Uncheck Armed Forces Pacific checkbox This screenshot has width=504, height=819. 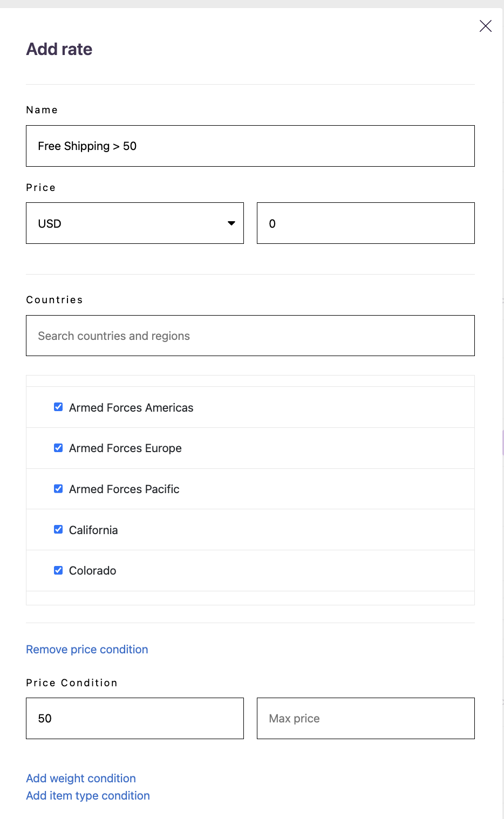pyautogui.click(x=58, y=489)
